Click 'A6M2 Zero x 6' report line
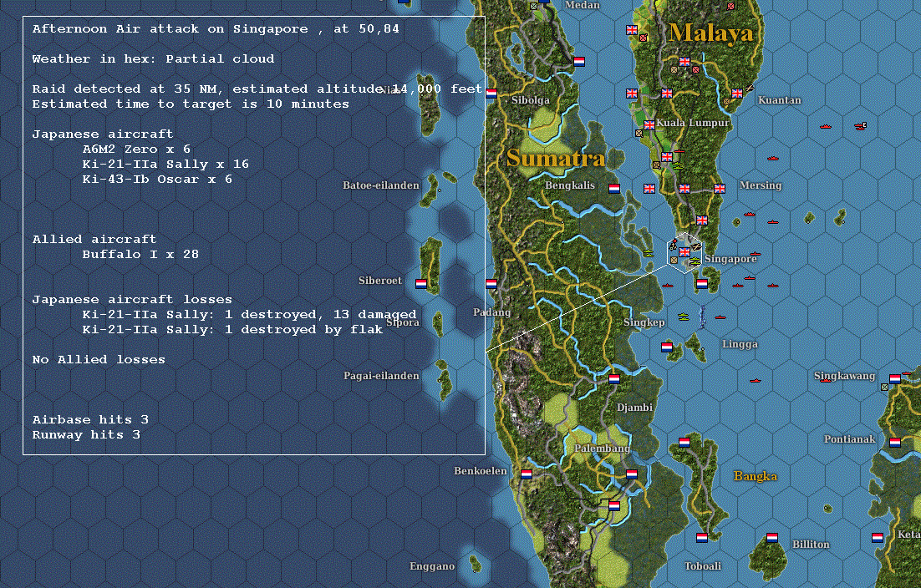Image resolution: width=921 pixels, height=588 pixels. click(x=136, y=149)
